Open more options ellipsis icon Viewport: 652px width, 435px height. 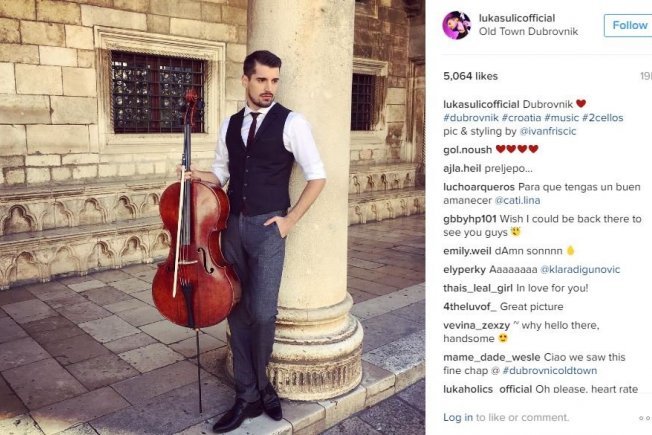(645, 418)
